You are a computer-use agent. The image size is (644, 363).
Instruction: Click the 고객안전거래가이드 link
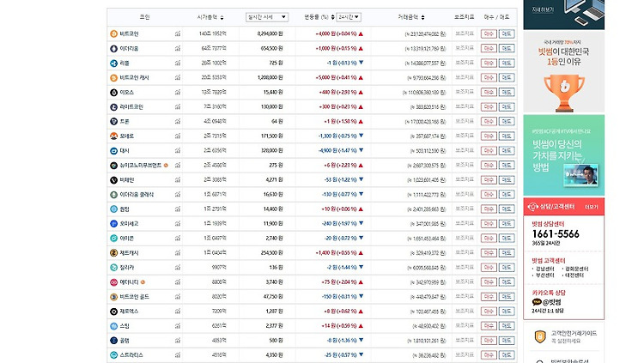coord(574,334)
